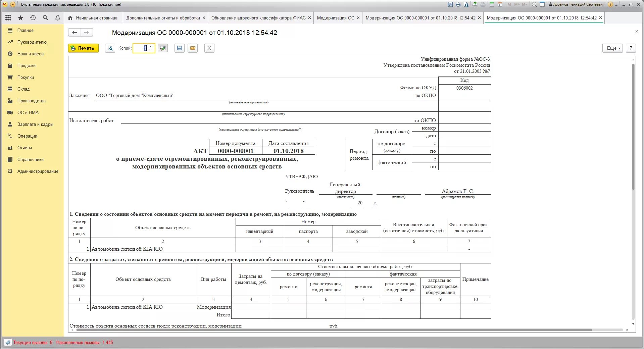
Task: Click the zoom scale magnifier icon
Action: [x=534, y=4]
